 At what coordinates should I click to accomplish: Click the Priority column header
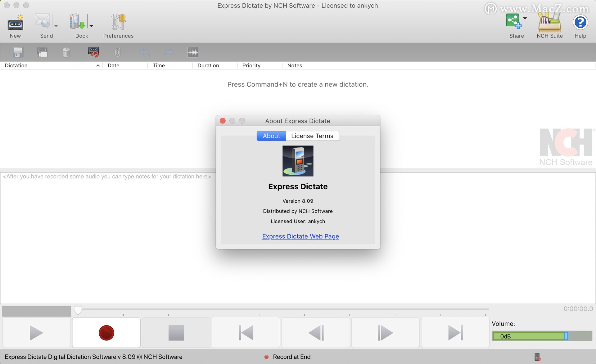260,65
